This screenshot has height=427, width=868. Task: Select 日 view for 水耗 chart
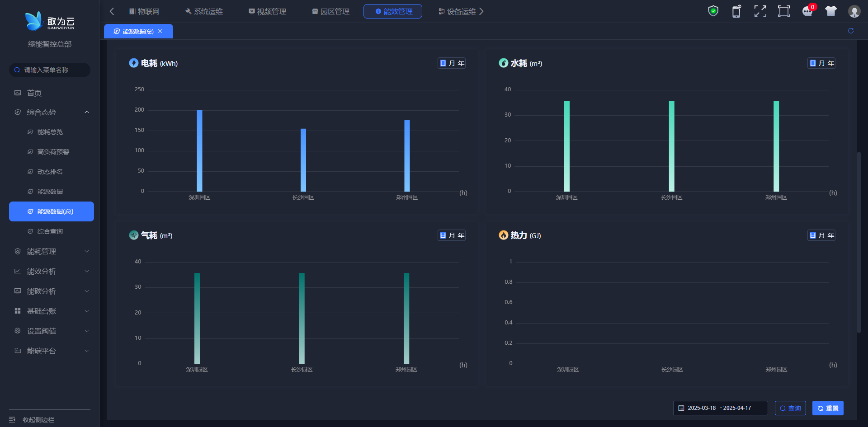tap(813, 63)
